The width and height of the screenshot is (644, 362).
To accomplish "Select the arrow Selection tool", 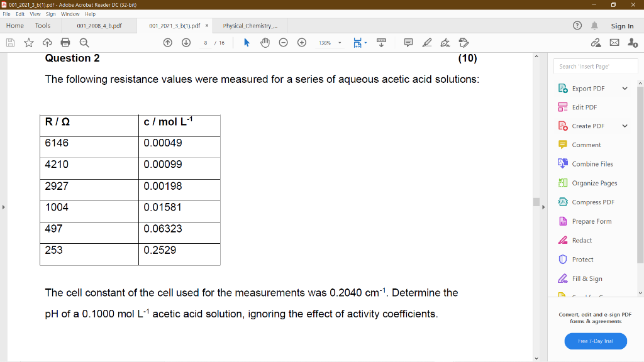I will click(x=247, y=42).
